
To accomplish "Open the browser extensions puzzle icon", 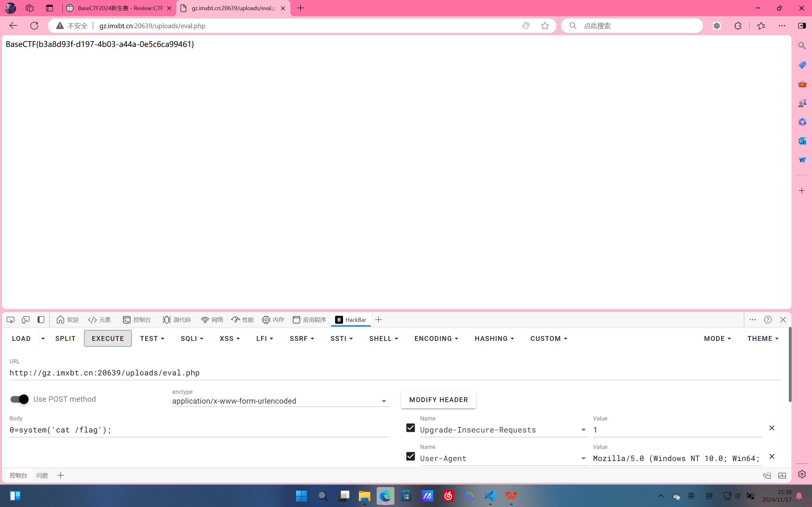I will 737,26.
